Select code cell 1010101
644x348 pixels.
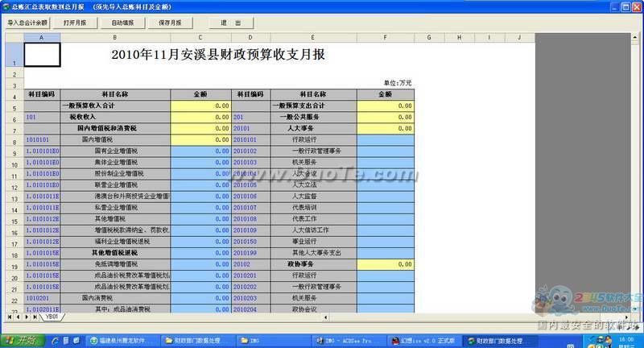tap(42, 139)
